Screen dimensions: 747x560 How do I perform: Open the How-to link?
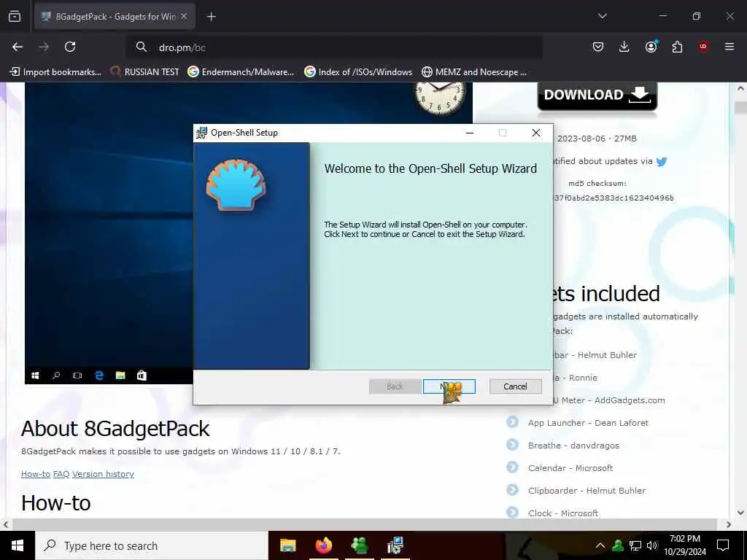click(x=36, y=474)
